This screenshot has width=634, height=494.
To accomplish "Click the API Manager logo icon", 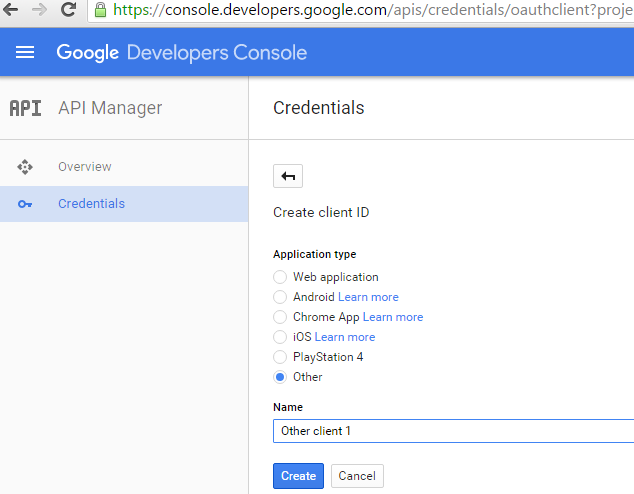I will pos(25,108).
